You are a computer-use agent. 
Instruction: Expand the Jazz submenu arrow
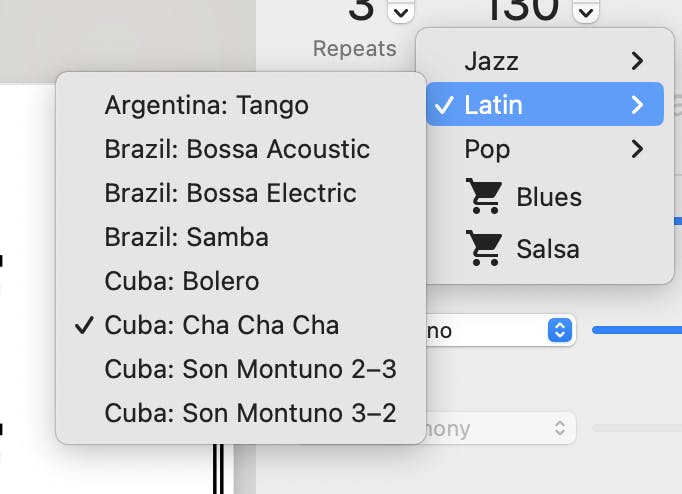[637, 61]
